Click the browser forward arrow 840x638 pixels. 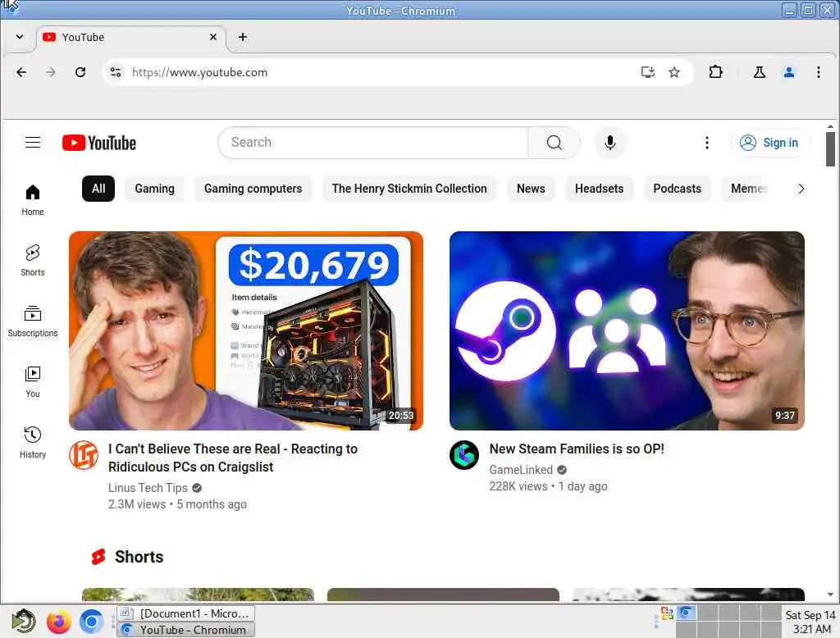pos(50,72)
